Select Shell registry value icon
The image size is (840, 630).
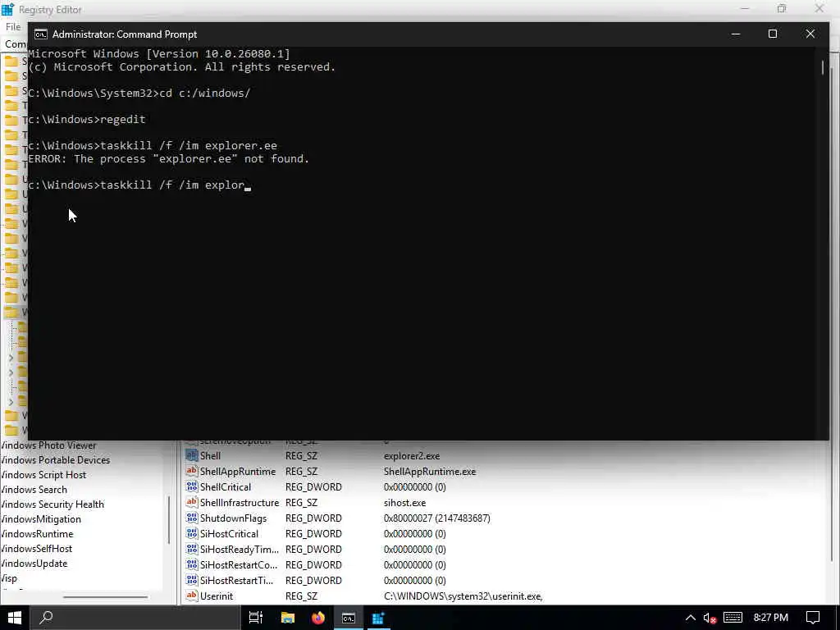(192, 456)
